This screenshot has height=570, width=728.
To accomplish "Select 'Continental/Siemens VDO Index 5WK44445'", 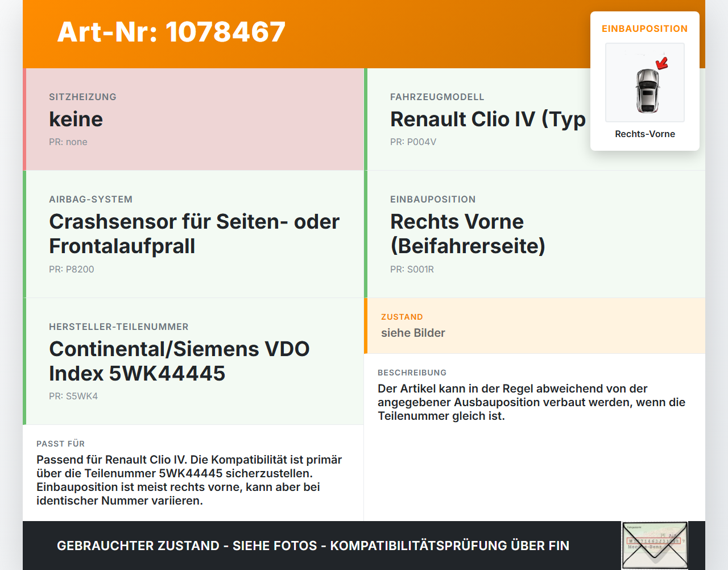I will click(179, 361).
